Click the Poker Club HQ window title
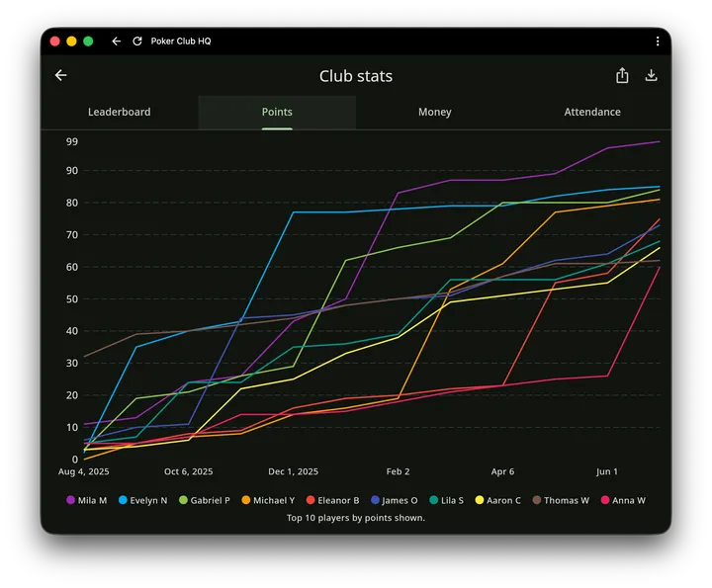This screenshot has height=588, width=712. pyautogui.click(x=181, y=42)
